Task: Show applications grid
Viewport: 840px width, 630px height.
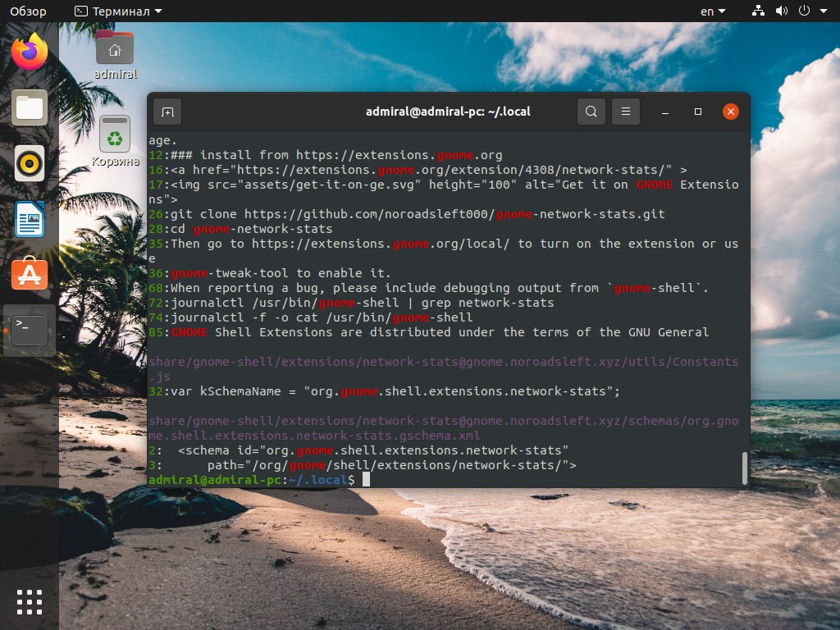Action: point(30,601)
